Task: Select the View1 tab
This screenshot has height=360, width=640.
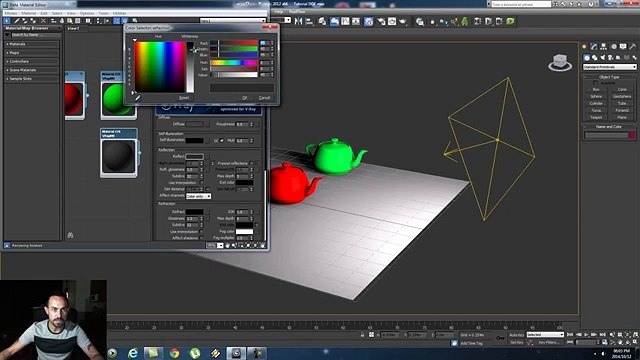Action: point(73,29)
